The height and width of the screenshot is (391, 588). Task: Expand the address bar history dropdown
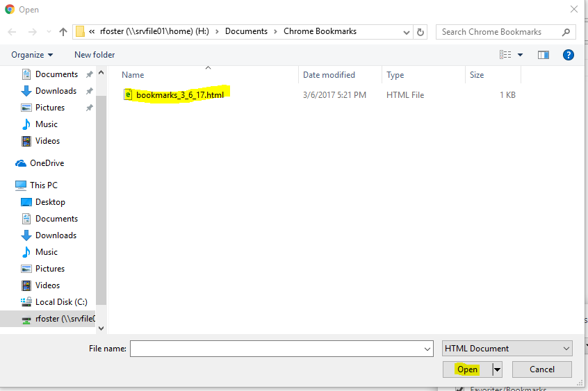pos(406,32)
